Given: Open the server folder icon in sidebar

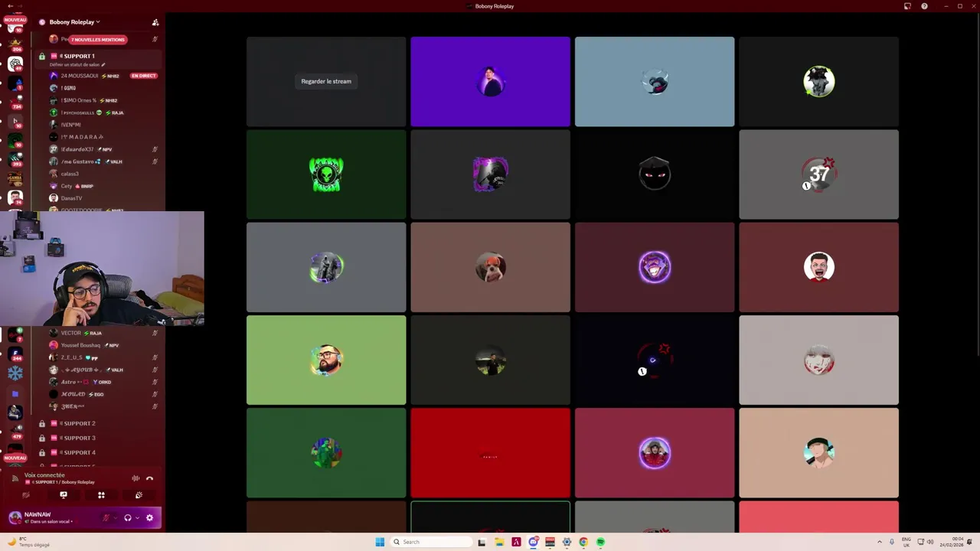Looking at the screenshot, I should [x=15, y=393].
